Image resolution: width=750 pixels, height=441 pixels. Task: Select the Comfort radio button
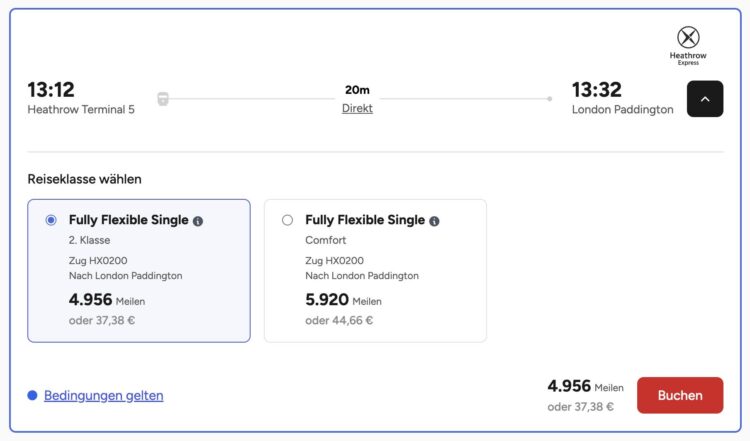point(287,220)
